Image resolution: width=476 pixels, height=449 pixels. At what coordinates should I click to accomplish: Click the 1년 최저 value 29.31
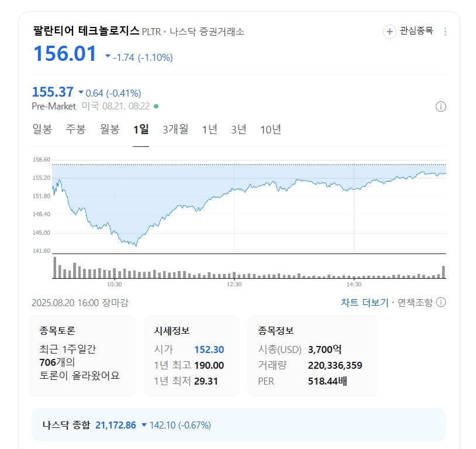pos(206,381)
